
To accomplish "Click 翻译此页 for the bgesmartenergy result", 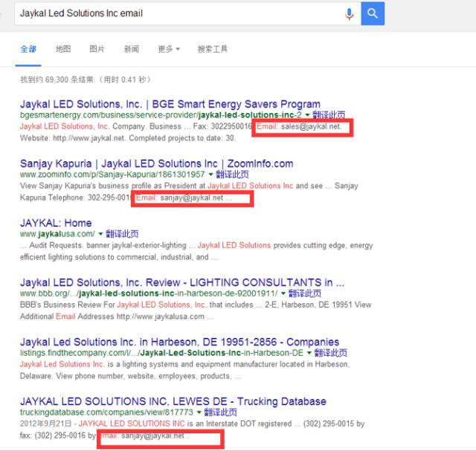I will pyautogui.click(x=329, y=115).
